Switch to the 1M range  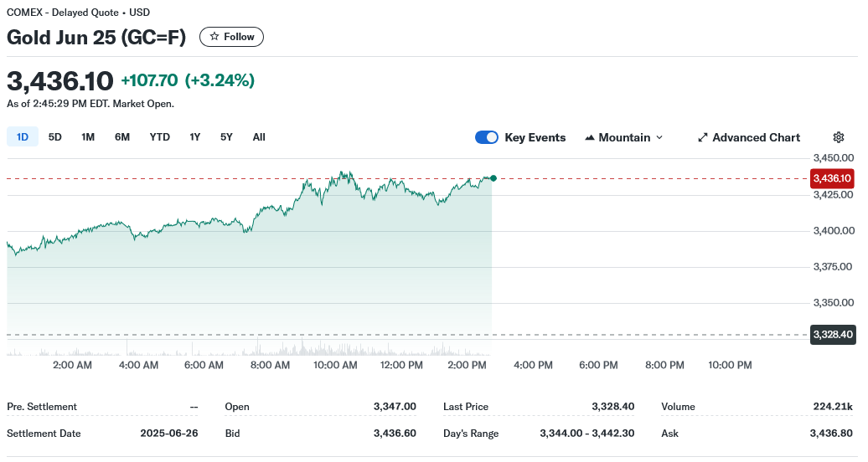[88, 136]
